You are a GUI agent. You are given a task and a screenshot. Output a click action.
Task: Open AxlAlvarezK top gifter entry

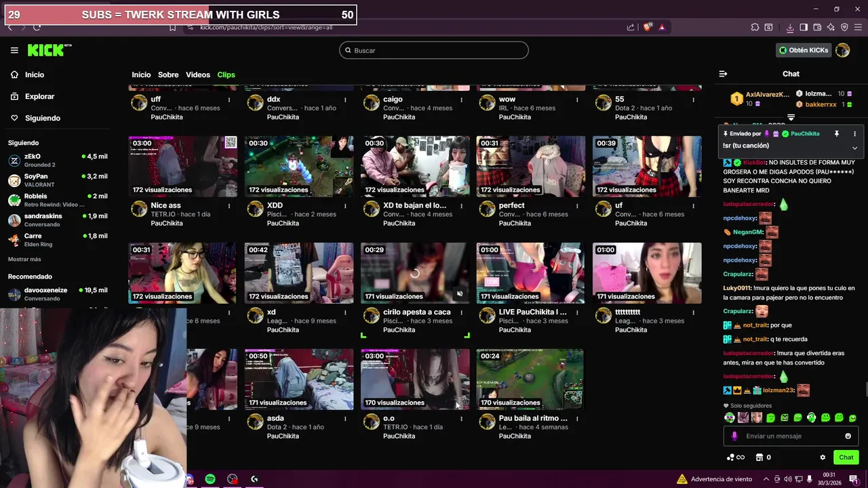point(759,99)
